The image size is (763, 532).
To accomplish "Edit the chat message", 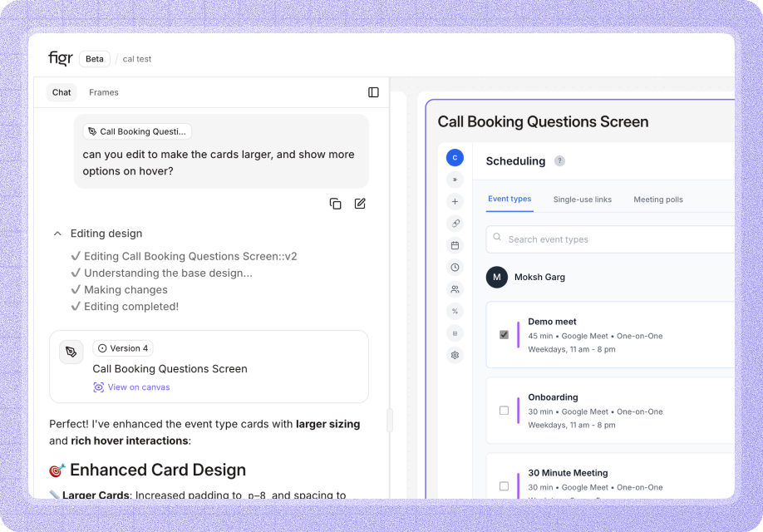I will pyautogui.click(x=360, y=204).
